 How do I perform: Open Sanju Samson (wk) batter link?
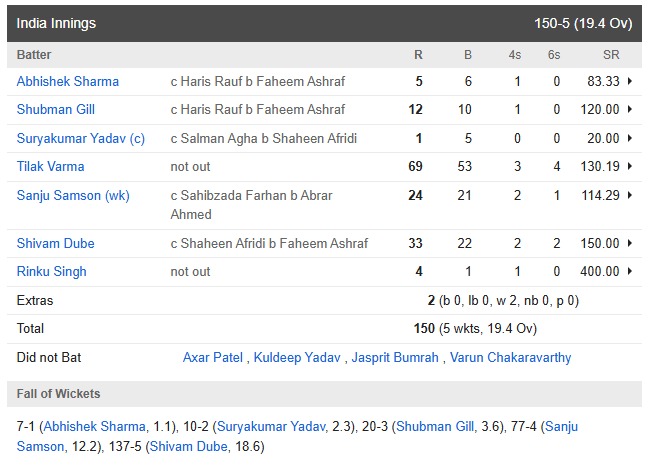pos(73,195)
